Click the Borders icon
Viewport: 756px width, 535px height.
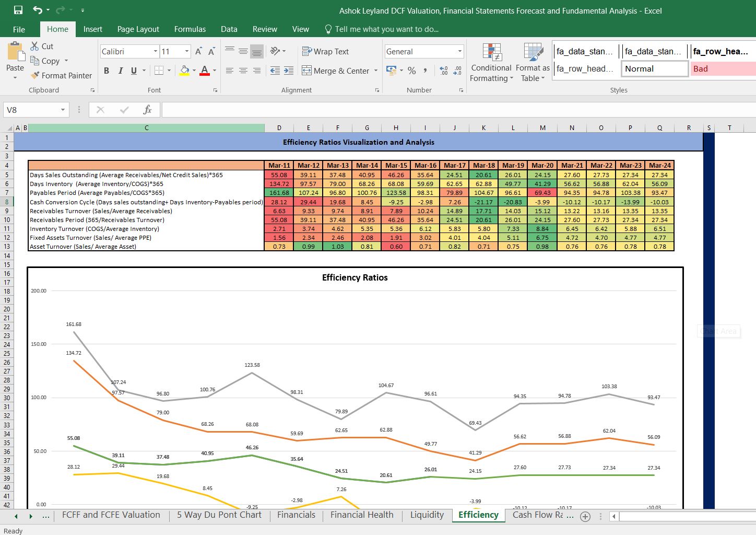tap(159, 71)
